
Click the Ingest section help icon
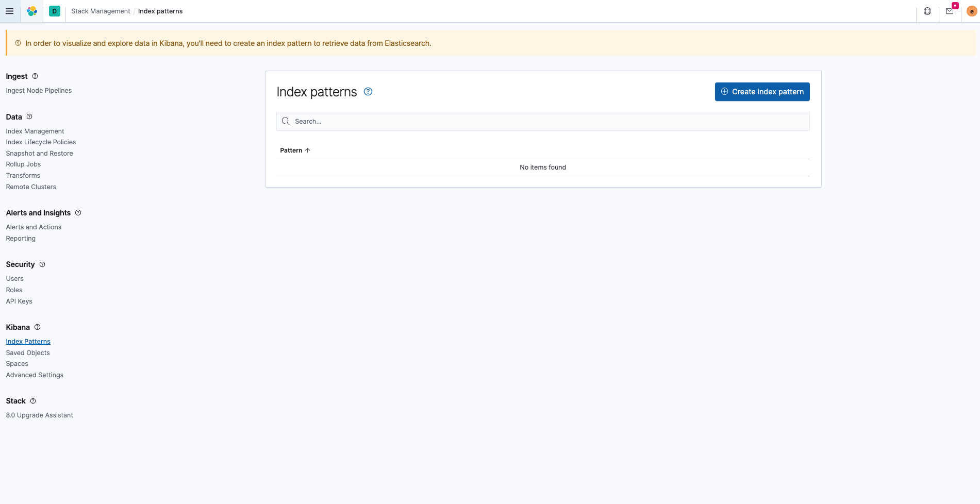click(x=35, y=76)
